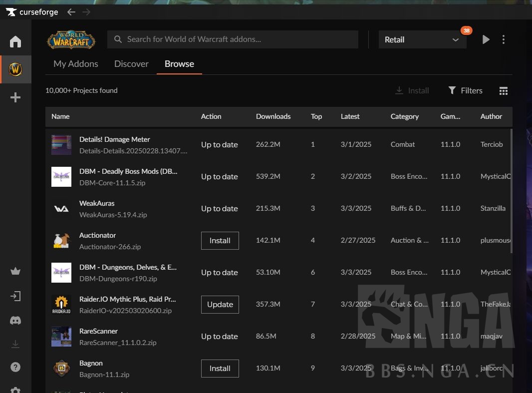The width and height of the screenshot is (532, 393).
Task: Update the Raider.IO addon
Action: [220, 305]
